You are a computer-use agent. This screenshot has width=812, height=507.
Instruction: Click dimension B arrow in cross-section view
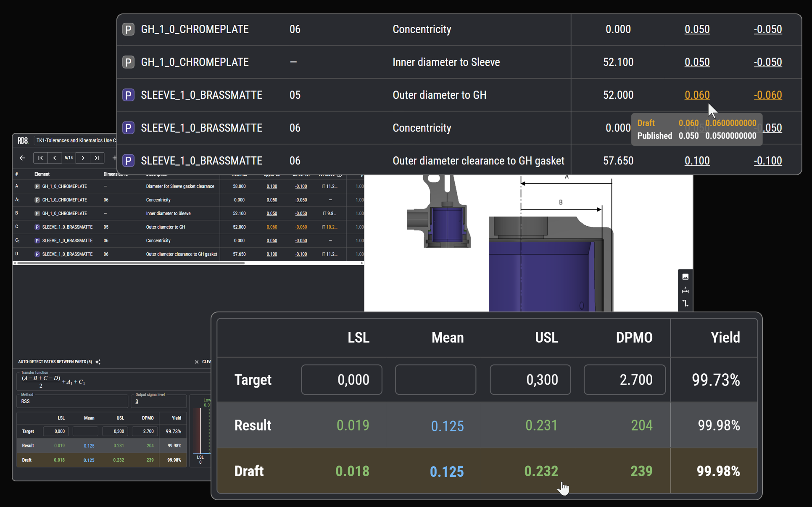pos(561,209)
